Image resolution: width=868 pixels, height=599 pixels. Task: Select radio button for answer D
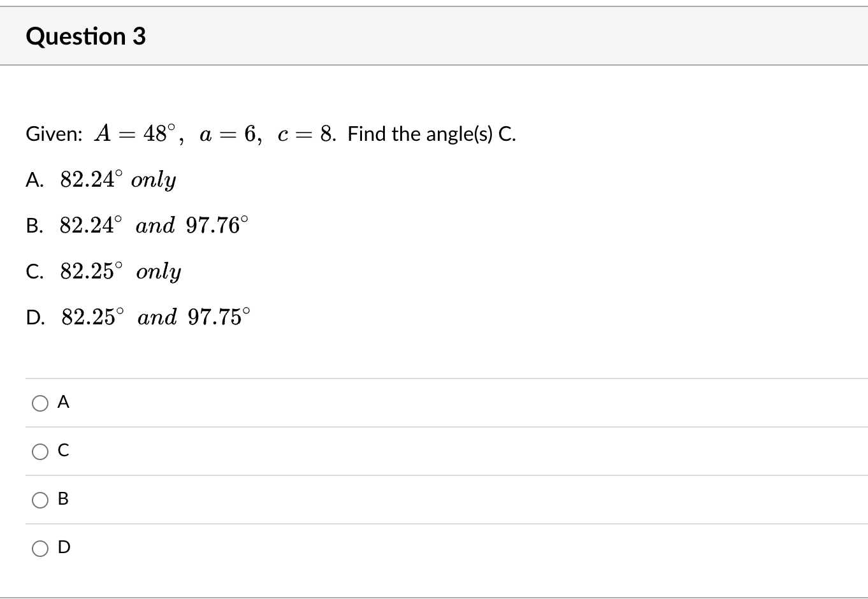point(40,549)
